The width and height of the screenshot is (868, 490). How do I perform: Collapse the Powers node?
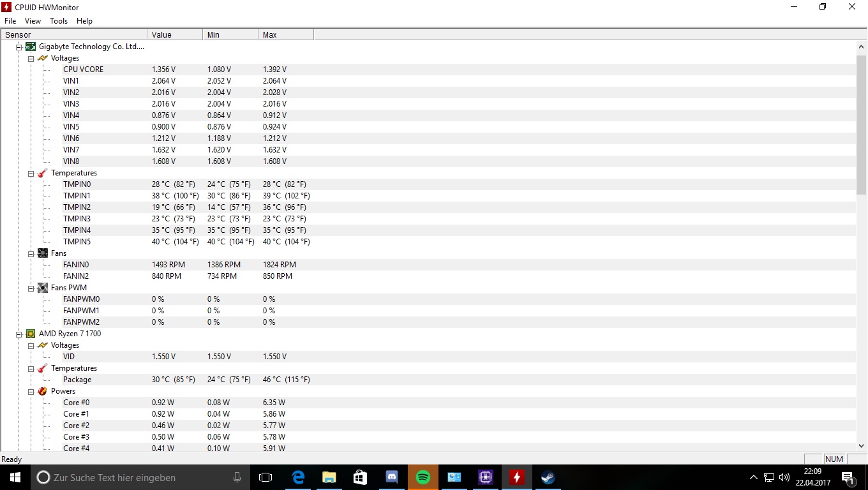click(x=31, y=391)
